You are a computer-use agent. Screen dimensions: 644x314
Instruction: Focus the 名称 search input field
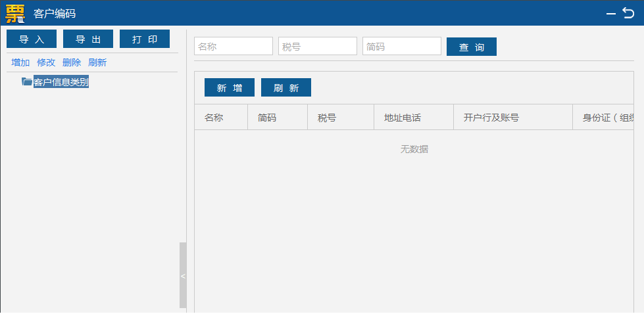coord(234,46)
